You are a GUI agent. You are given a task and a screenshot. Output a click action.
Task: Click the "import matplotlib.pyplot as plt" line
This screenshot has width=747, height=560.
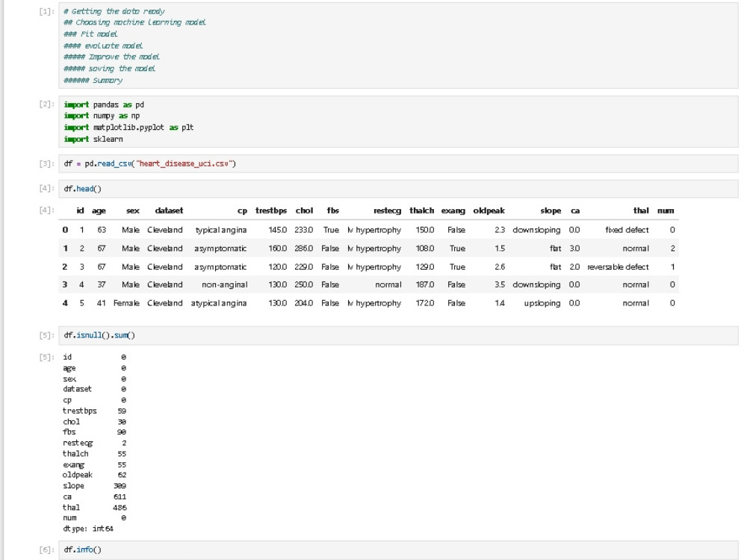[128, 127]
